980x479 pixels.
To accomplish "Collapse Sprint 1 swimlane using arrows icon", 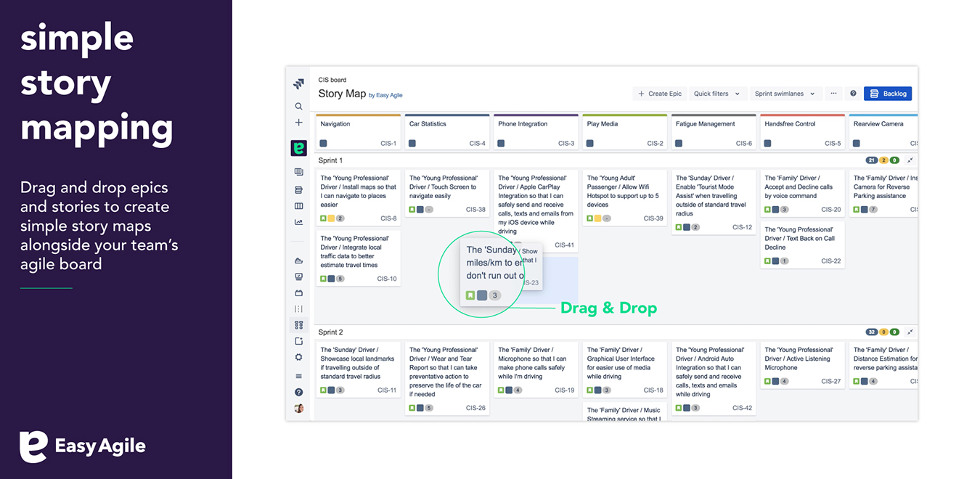I will (910, 160).
